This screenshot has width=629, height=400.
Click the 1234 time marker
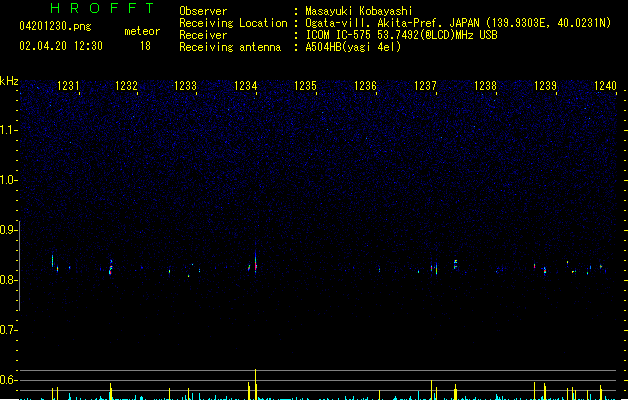pyautogui.click(x=246, y=86)
